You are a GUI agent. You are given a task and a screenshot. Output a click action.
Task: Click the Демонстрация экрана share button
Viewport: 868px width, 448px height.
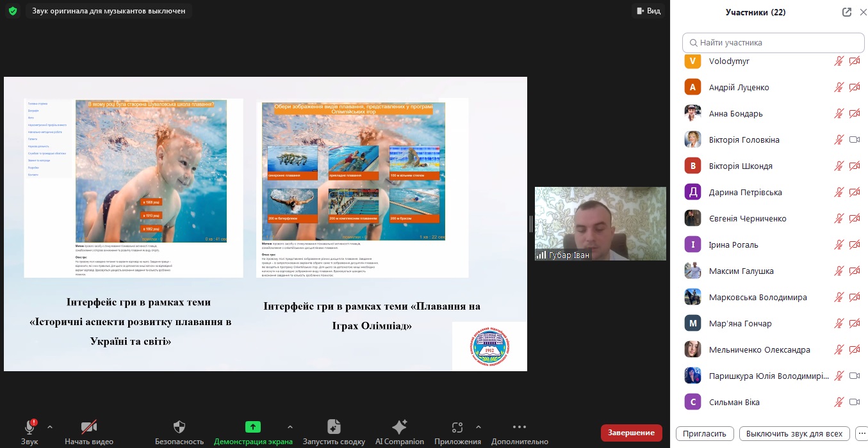coord(253,427)
